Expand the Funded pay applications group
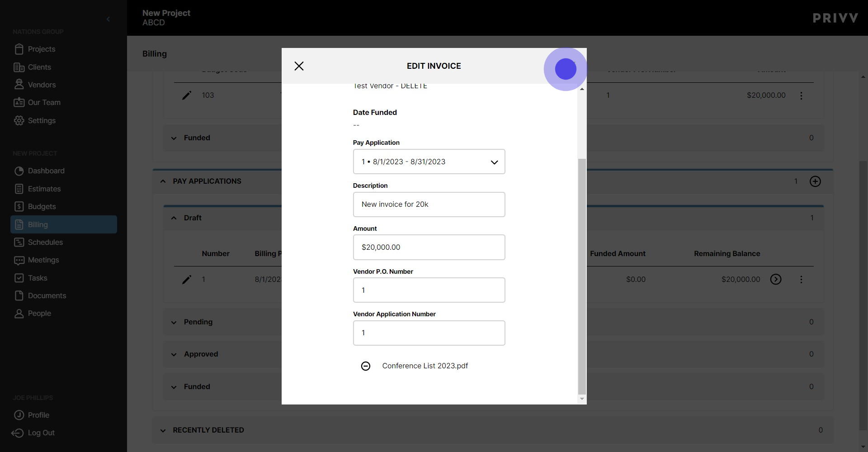868x452 pixels. click(174, 387)
